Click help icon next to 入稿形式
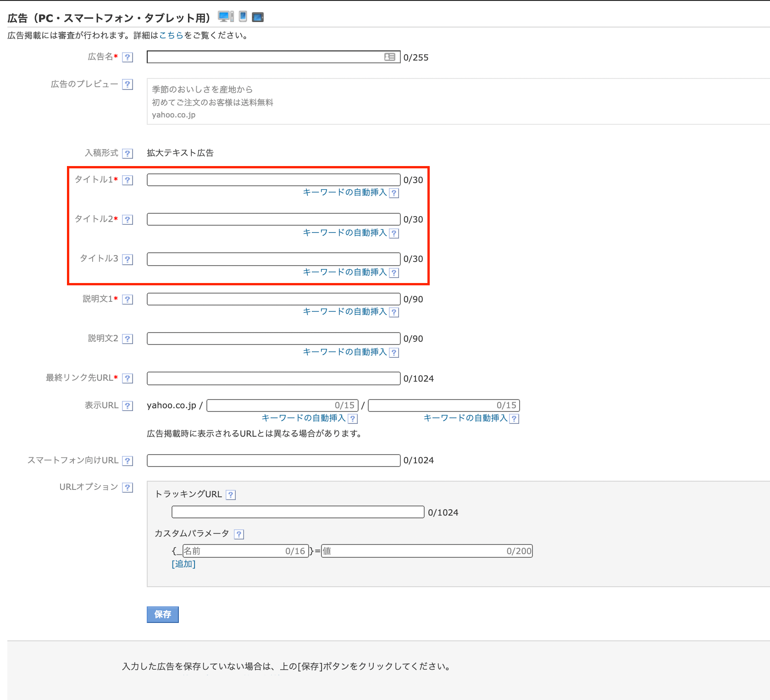This screenshot has width=770, height=700. [x=128, y=153]
